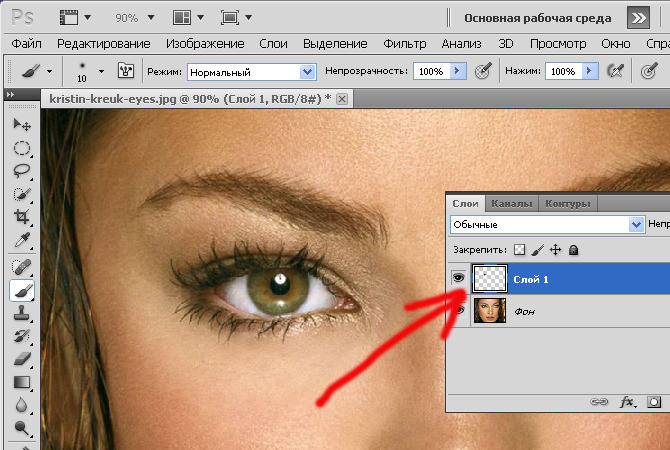Open the Режим blending mode dropdown
670x450 pixels.
point(308,72)
